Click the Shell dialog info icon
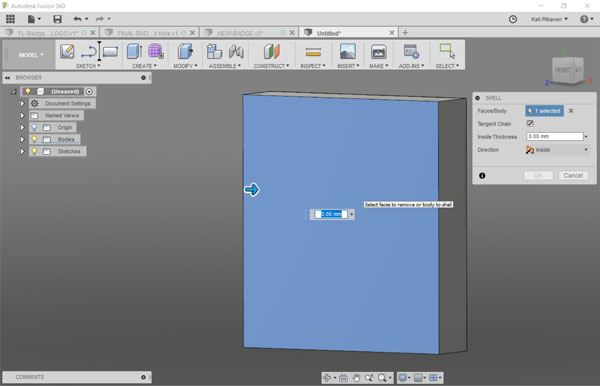 (482, 176)
